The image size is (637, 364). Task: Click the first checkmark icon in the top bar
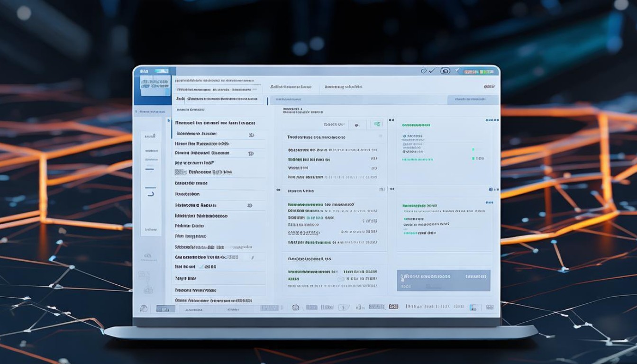pyautogui.click(x=432, y=71)
